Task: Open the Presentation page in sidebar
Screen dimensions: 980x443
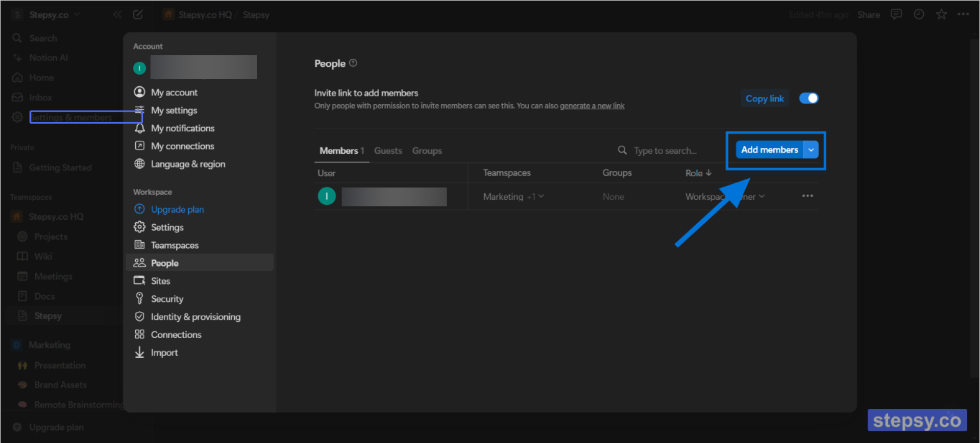Action: [x=60, y=365]
